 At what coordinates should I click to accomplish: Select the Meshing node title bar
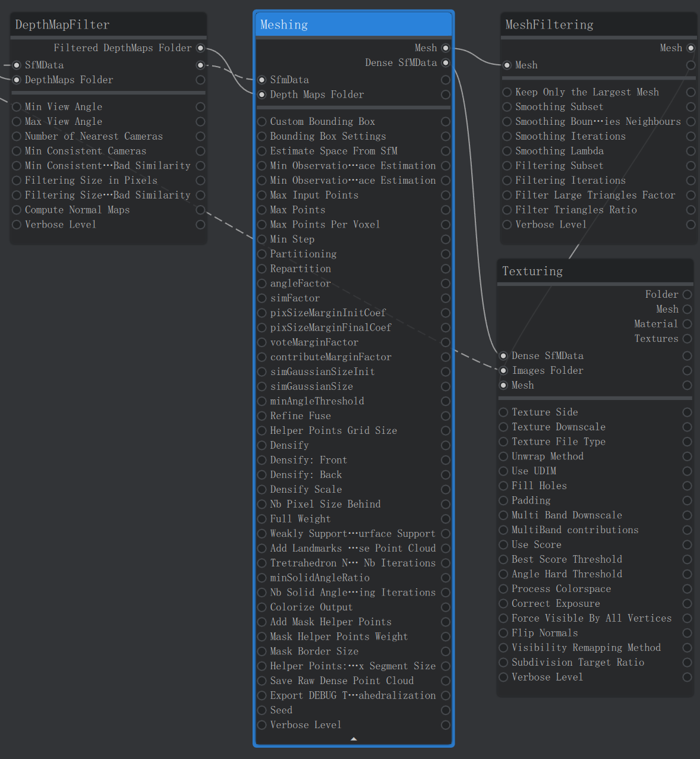coord(354,24)
